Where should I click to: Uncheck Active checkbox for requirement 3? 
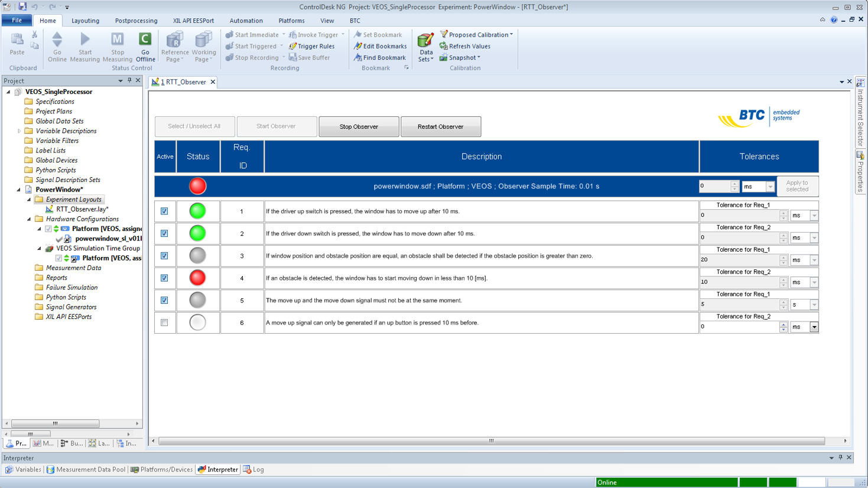point(164,256)
